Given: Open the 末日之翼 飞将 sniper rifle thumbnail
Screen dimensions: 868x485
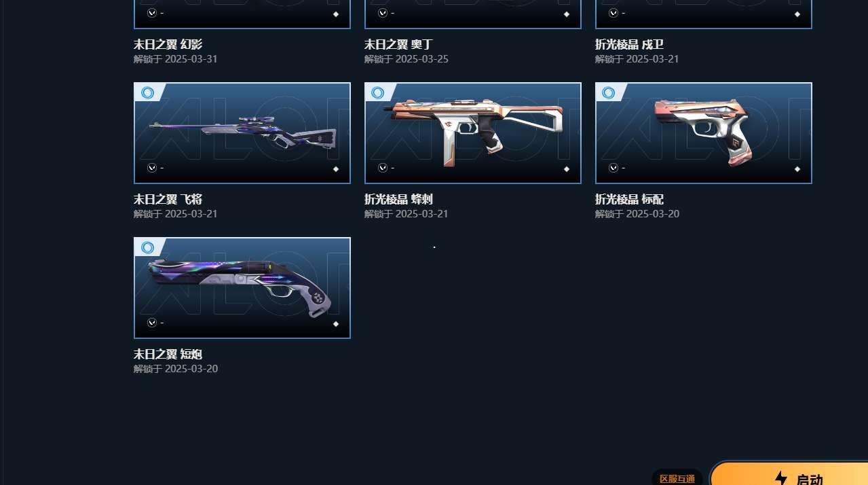Looking at the screenshot, I should [x=242, y=133].
